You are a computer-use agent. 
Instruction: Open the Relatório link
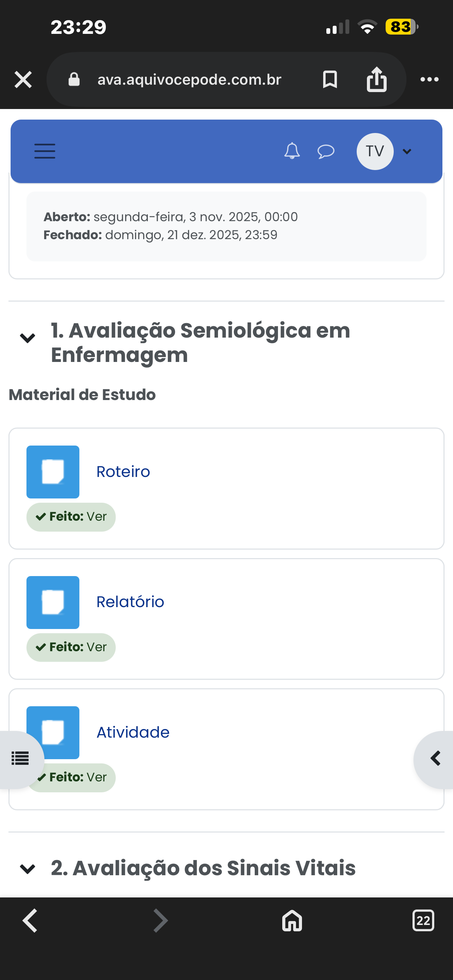pyautogui.click(x=130, y=602)
